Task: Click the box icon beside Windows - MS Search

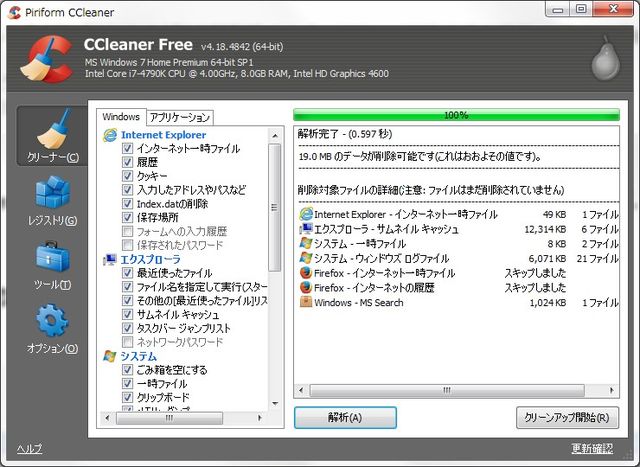Action: tap(306, 302)
